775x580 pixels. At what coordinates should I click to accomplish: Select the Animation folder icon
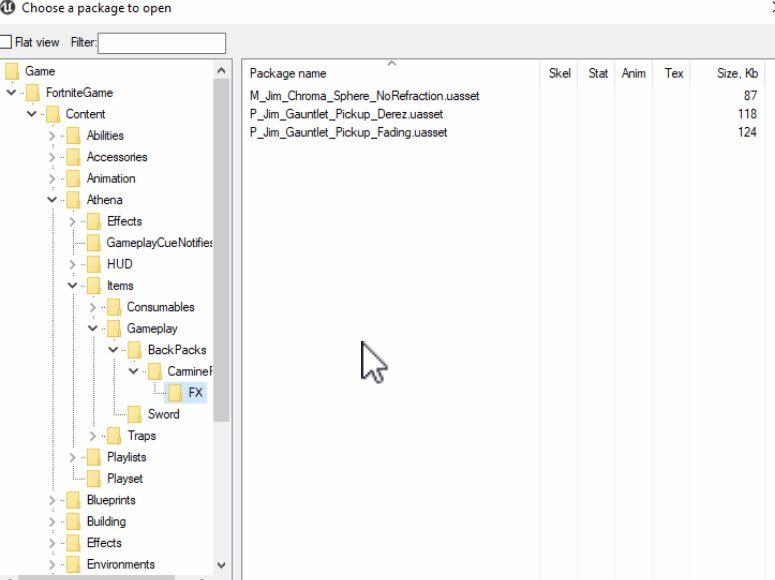(73, 178)
